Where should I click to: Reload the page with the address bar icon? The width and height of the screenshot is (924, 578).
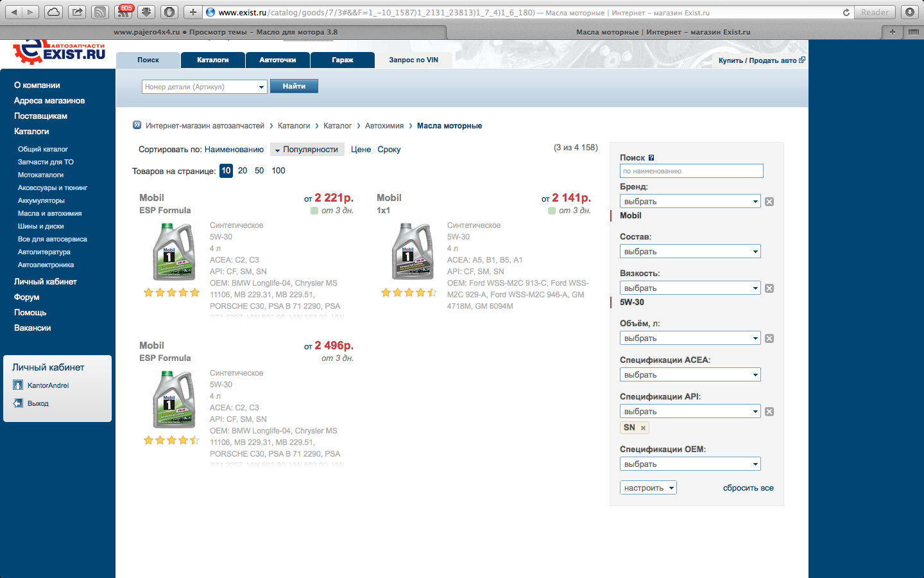(846, 12)
